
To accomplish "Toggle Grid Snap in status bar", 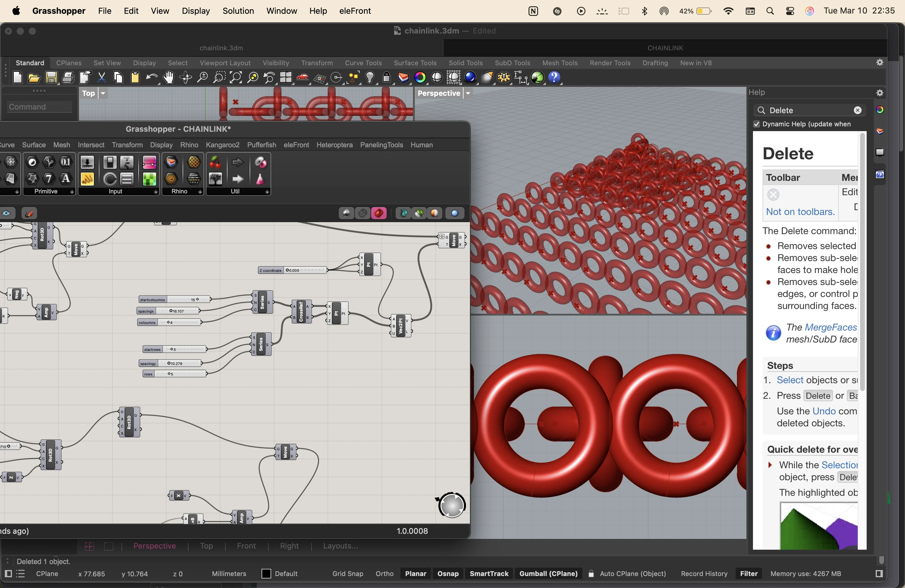I will [x=347, y=574].
